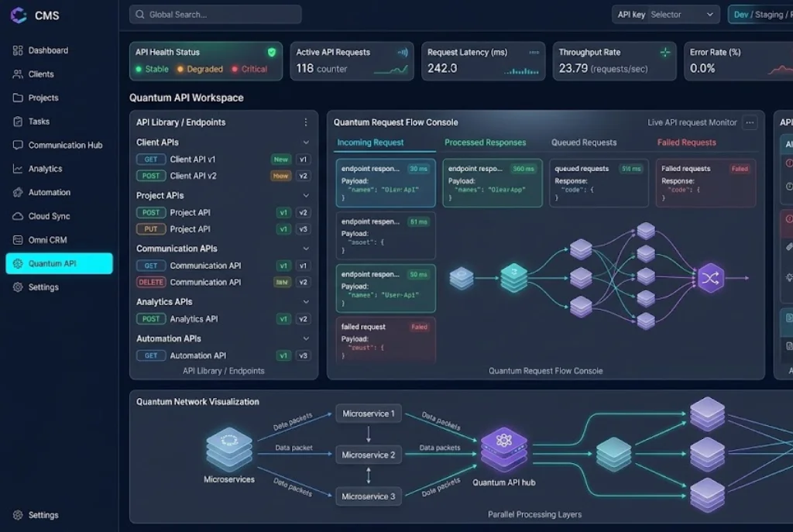Open the 30 ms endpoint response card
793x532 pixels.
(386, 183)
